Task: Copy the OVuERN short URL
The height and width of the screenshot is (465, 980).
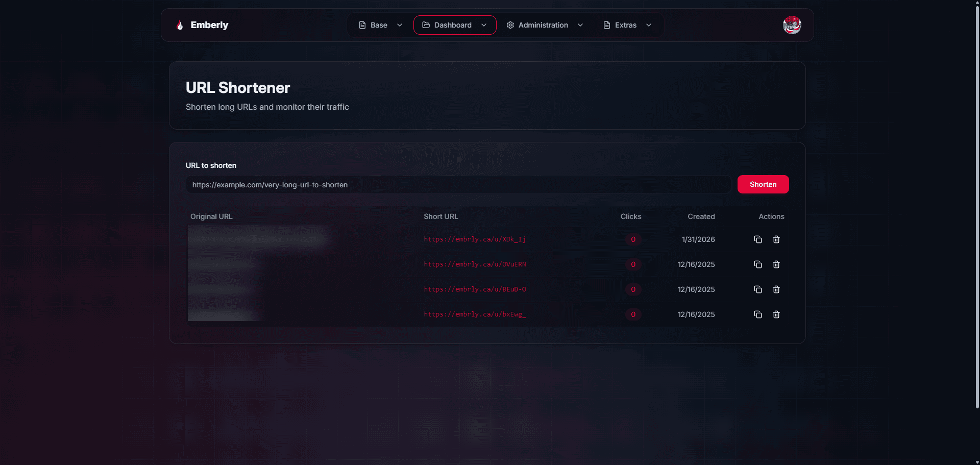Action: coord(758,264)
